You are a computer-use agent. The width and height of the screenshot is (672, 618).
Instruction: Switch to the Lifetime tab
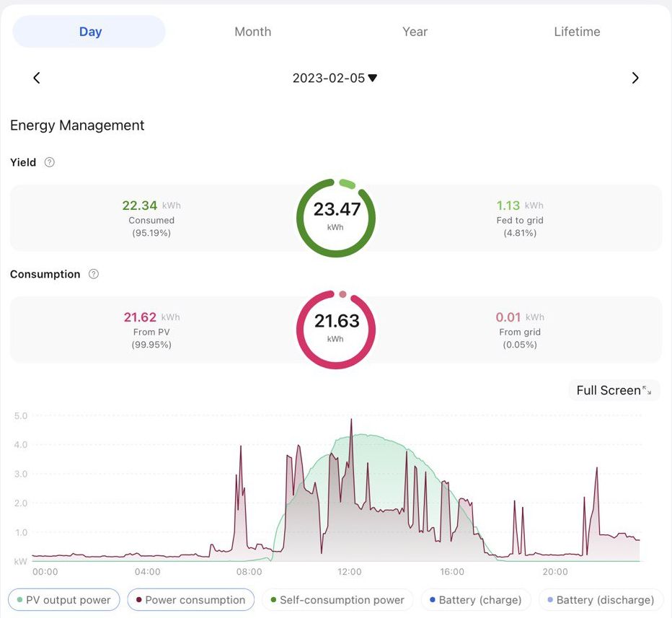577,32
